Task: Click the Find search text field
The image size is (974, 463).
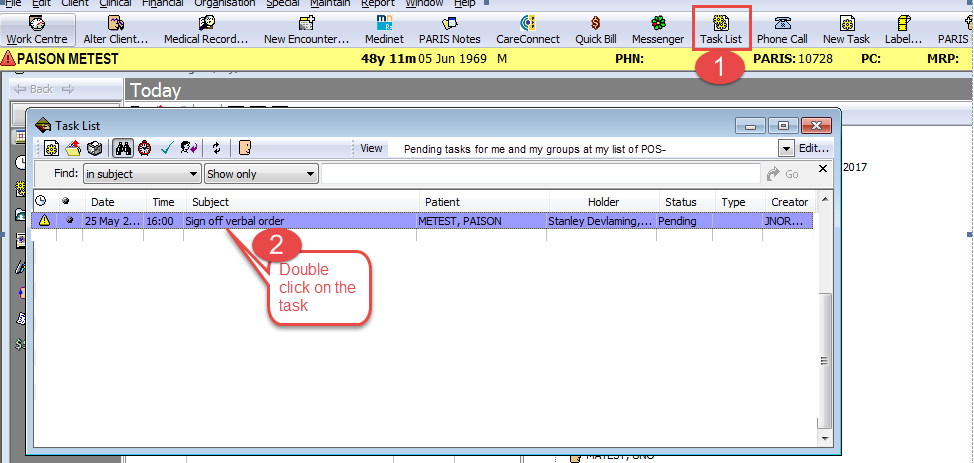Action: click(x=540, y=174)
